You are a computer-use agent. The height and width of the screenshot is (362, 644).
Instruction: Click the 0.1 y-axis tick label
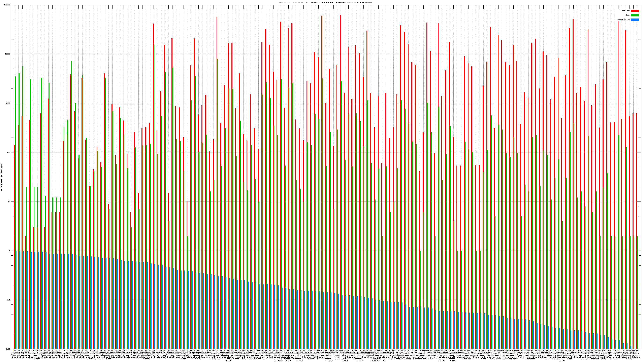(9, 300)
